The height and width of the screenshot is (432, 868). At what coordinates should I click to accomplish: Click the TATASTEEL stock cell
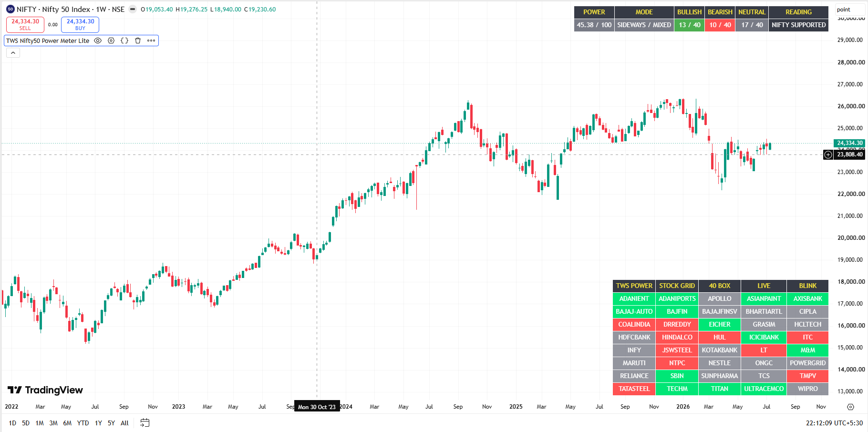[634, 389]
